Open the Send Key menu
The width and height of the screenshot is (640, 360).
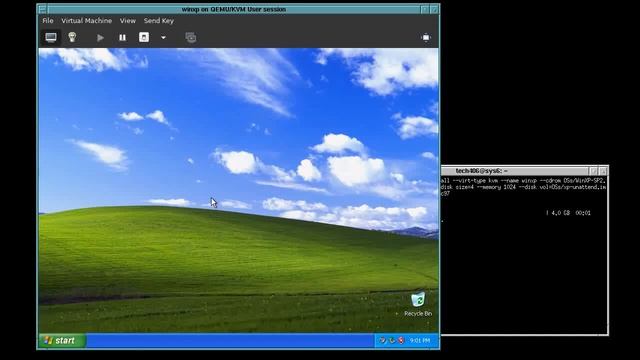(159, 20)
